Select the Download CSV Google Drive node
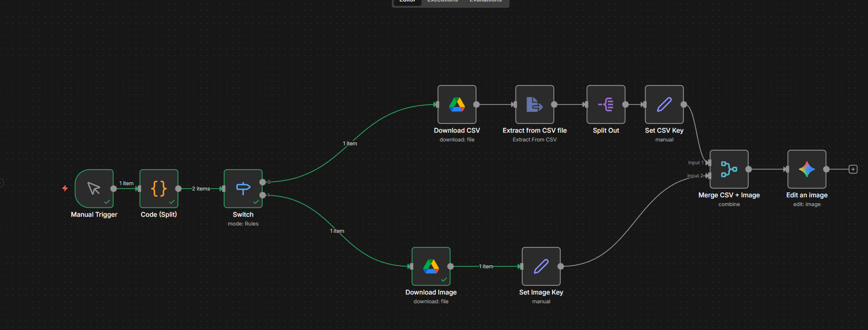This screenshot has height=330, width=868. pyautogui.click(x=457, y=104)
